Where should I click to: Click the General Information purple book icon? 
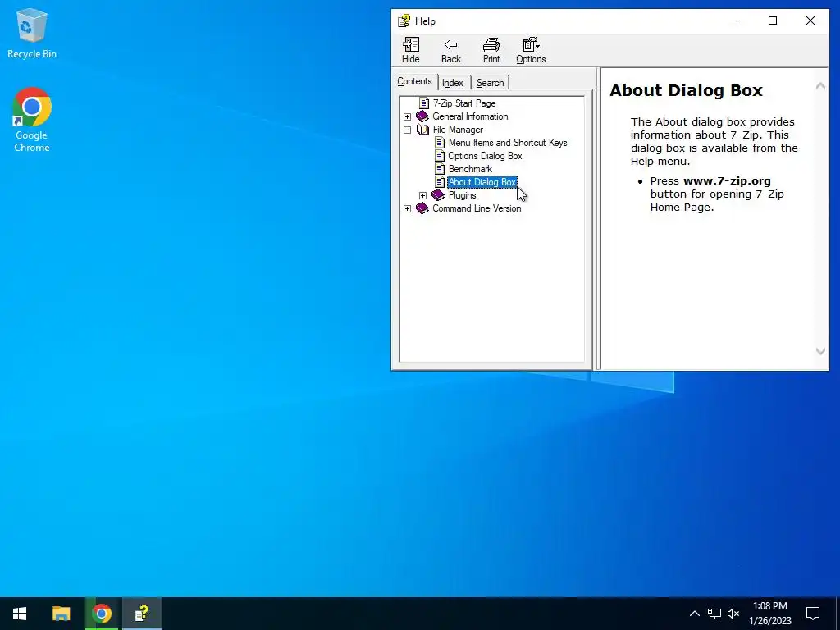(422, 116)
